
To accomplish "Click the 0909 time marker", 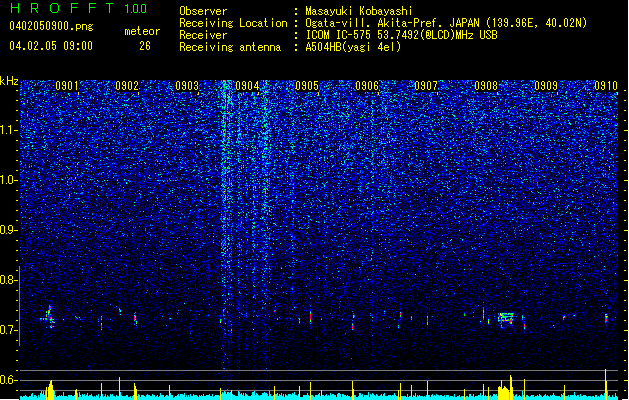I will tap(546, 86).
